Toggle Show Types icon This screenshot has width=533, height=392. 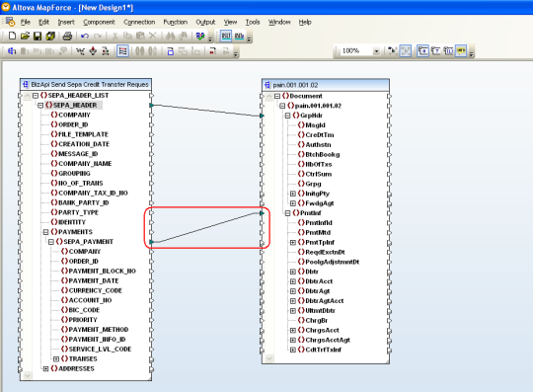[436, 51]
